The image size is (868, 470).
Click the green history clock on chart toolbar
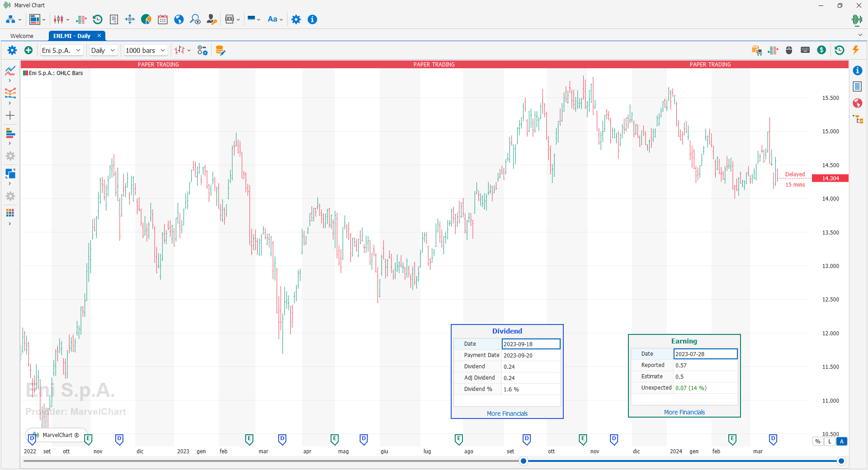(840, 50)
